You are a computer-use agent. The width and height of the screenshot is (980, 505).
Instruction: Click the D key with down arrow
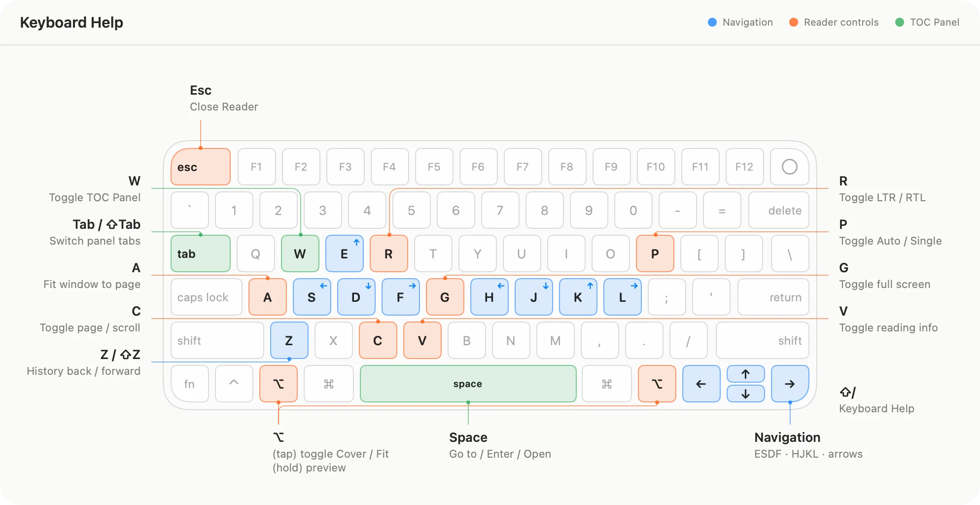(x=356, y=297)
